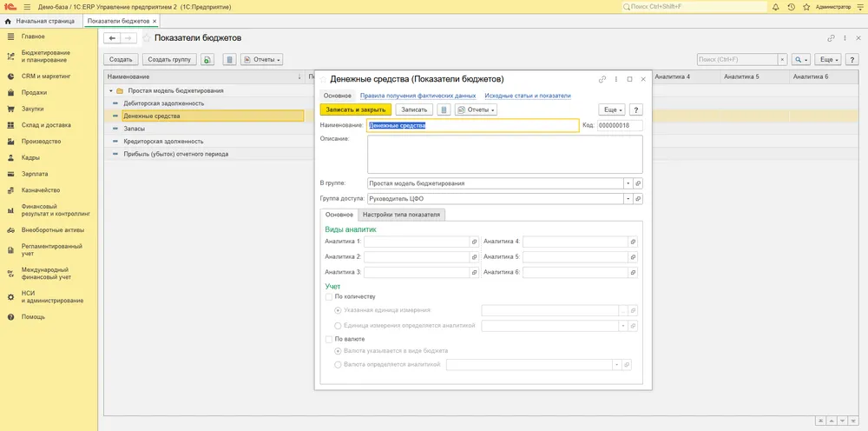The width and height of the screenshot is (868, 431).
Task: Select the upper Основное navigation item in dialog
Action: tap(338, 96)
